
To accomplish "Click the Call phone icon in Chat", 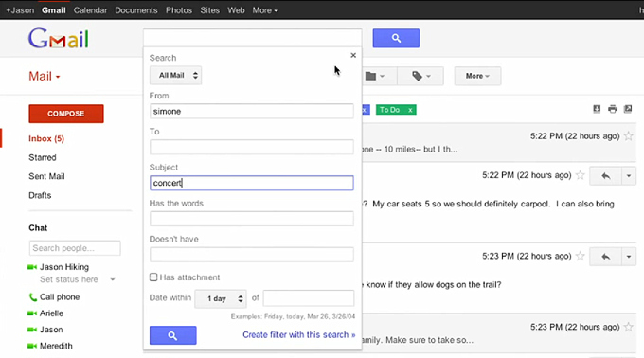I will coord(32,296).
